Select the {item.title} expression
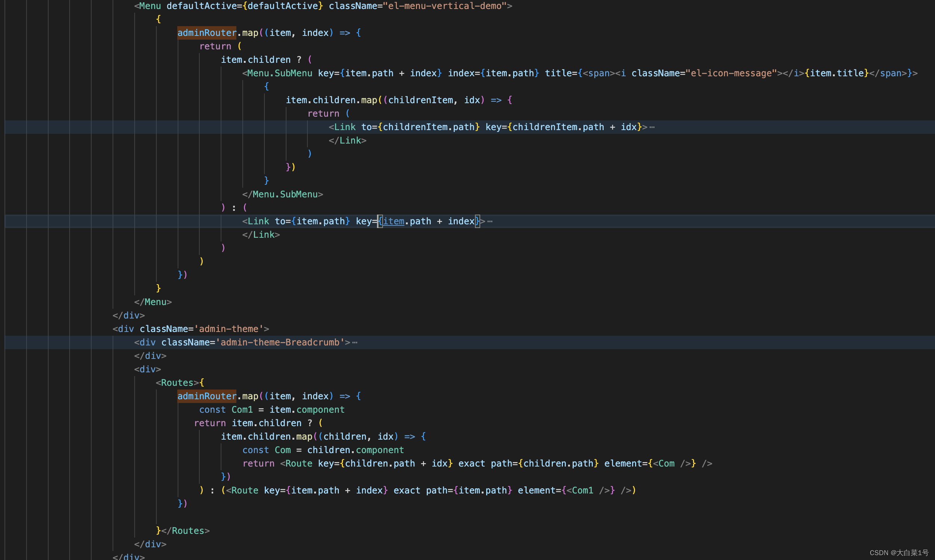The height and width of the screenshot is (560, 935). (837, 73)
